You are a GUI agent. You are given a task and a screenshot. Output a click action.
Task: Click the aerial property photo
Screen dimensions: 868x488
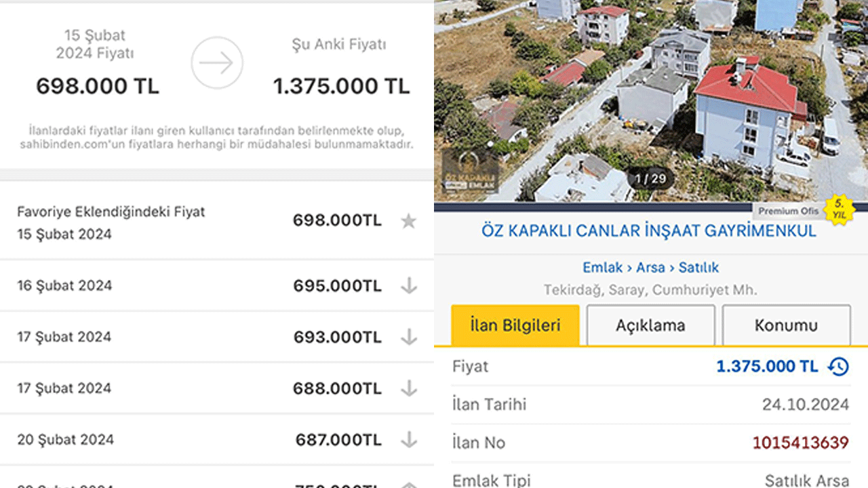(651, 95)
